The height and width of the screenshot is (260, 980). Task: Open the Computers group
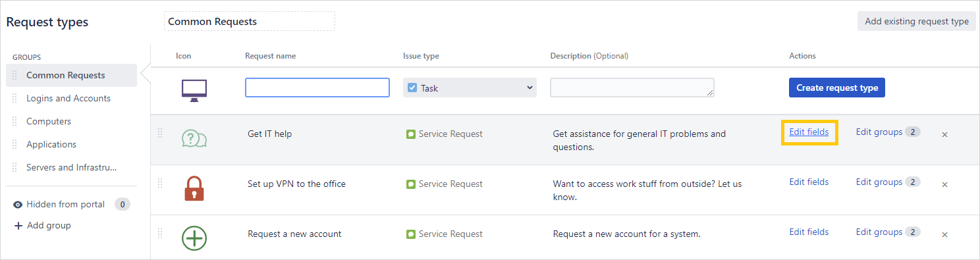click(49, 121)
